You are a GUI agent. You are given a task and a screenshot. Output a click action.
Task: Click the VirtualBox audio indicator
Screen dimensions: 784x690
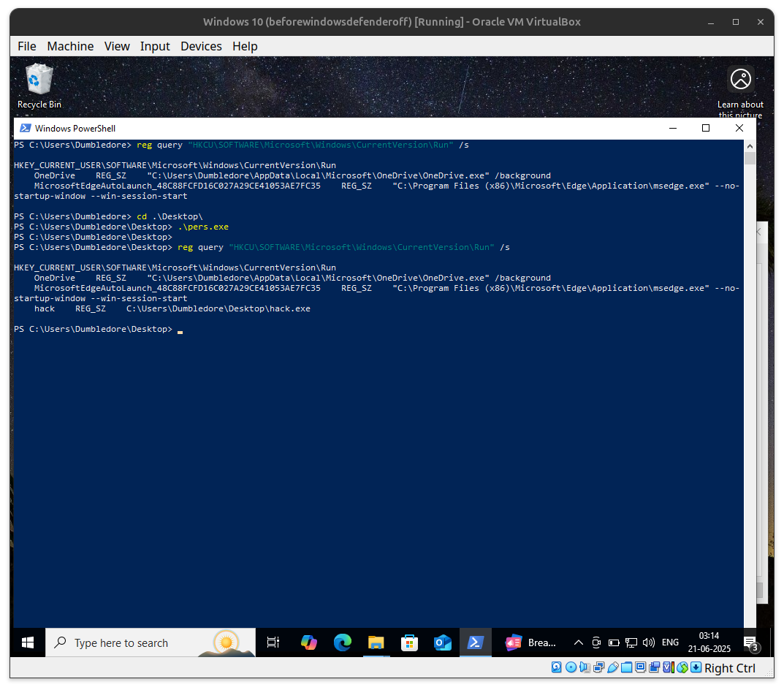(585, 667)
